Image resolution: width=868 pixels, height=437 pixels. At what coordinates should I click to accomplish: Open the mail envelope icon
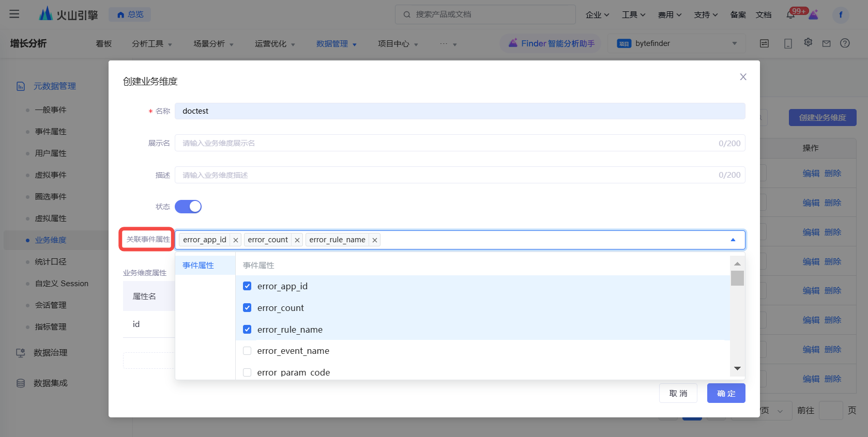tap(826, 44)
